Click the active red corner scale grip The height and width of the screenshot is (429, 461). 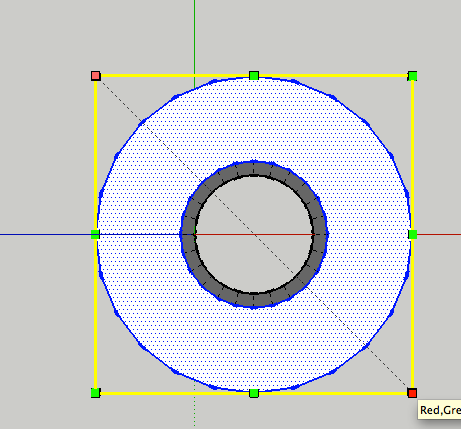pos(412,393)
